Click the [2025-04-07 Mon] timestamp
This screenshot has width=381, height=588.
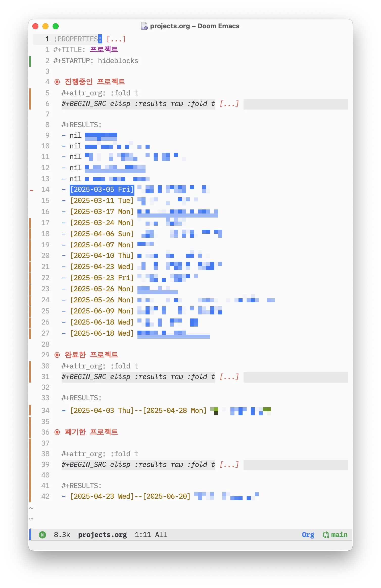(x=102, y=245)
